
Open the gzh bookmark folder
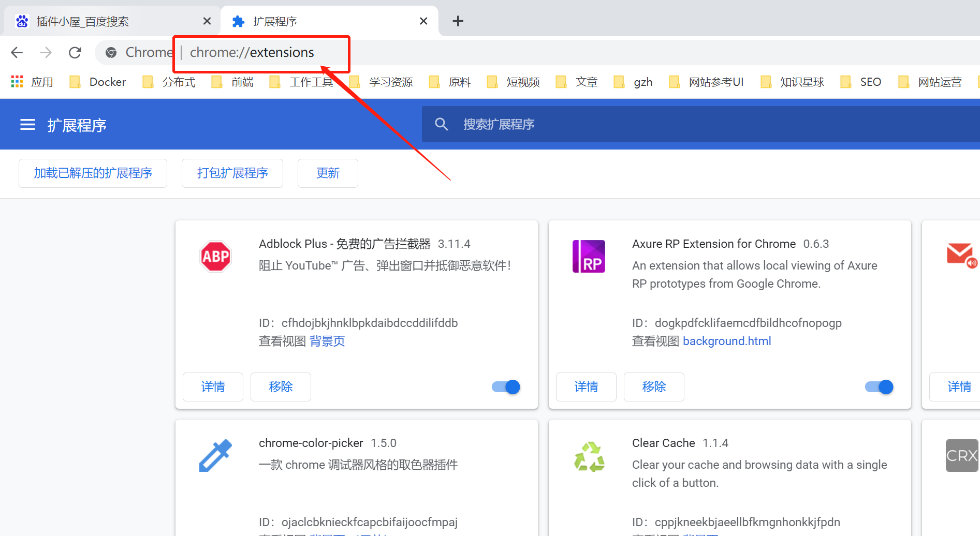click(633, 82)
